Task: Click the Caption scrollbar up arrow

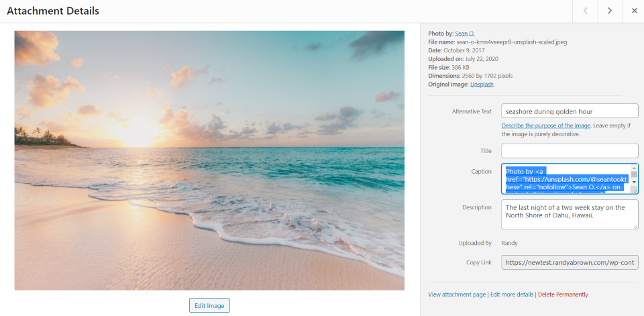Action: coord(635,168)
